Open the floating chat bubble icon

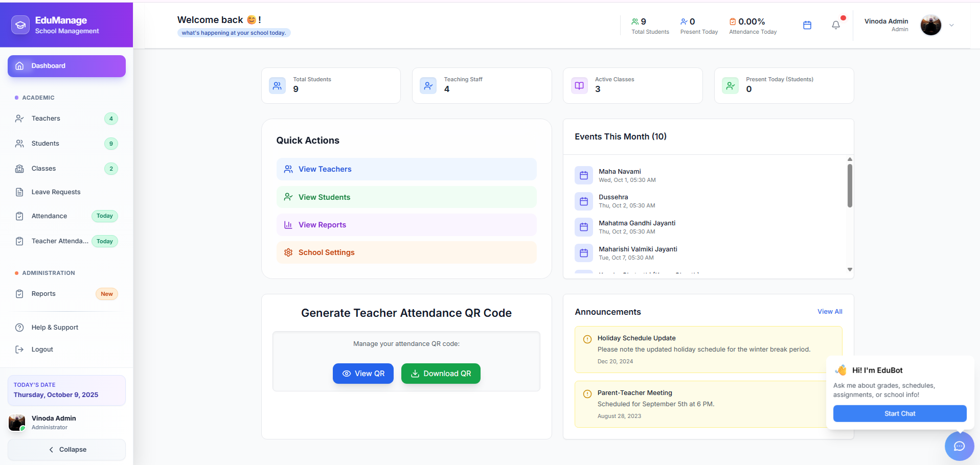click(959, 446)
